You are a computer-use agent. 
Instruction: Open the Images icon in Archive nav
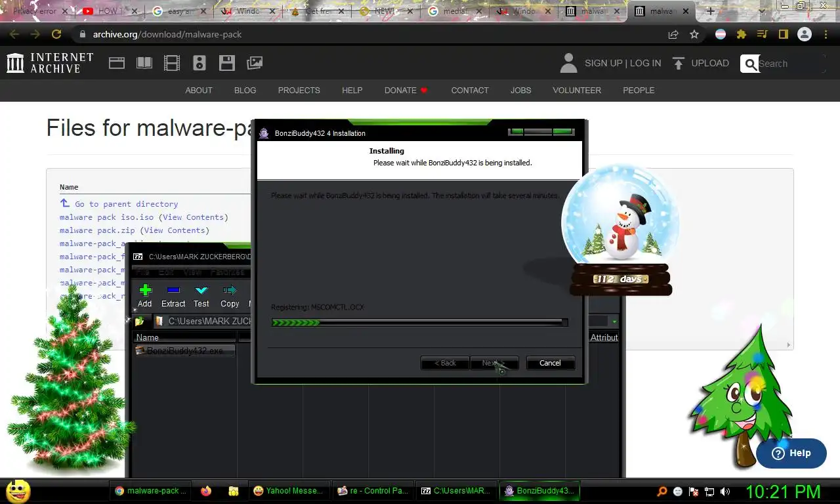255,63
